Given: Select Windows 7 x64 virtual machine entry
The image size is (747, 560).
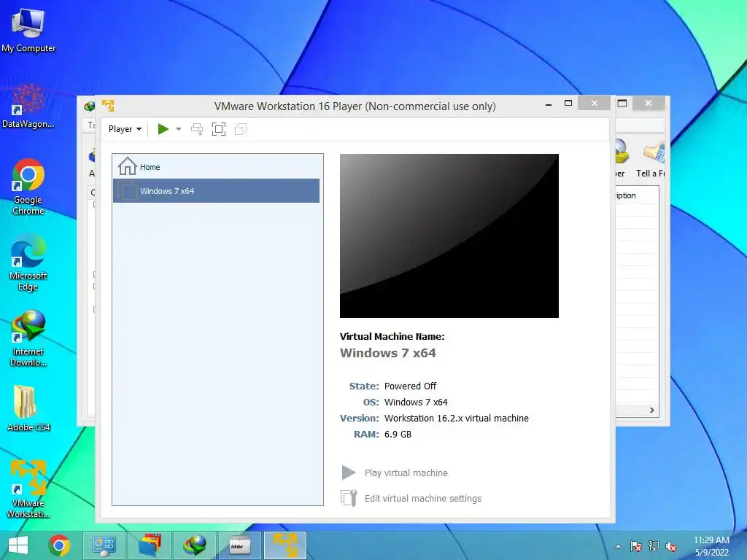Looking at the screenshot, I should pos(216,191).
